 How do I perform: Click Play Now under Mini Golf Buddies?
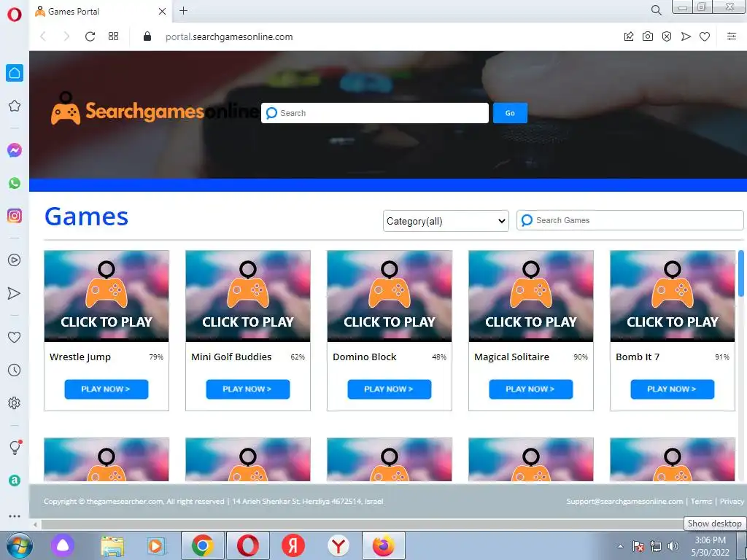click(248, 389)
